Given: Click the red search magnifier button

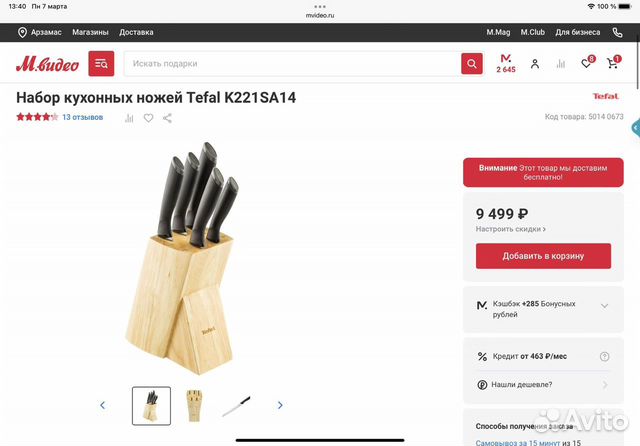Looking at the screenshot, I should click(x=472, y=64).
